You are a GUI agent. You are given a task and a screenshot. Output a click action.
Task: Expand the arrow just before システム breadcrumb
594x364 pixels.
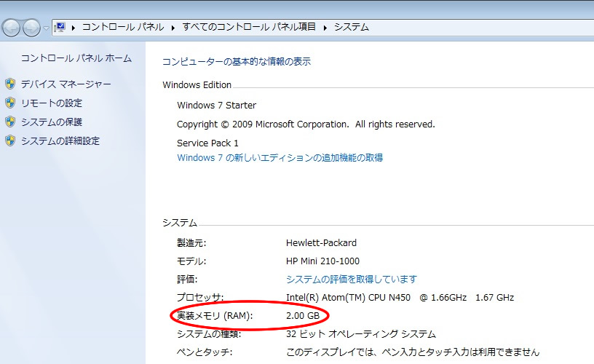(325, 27)
